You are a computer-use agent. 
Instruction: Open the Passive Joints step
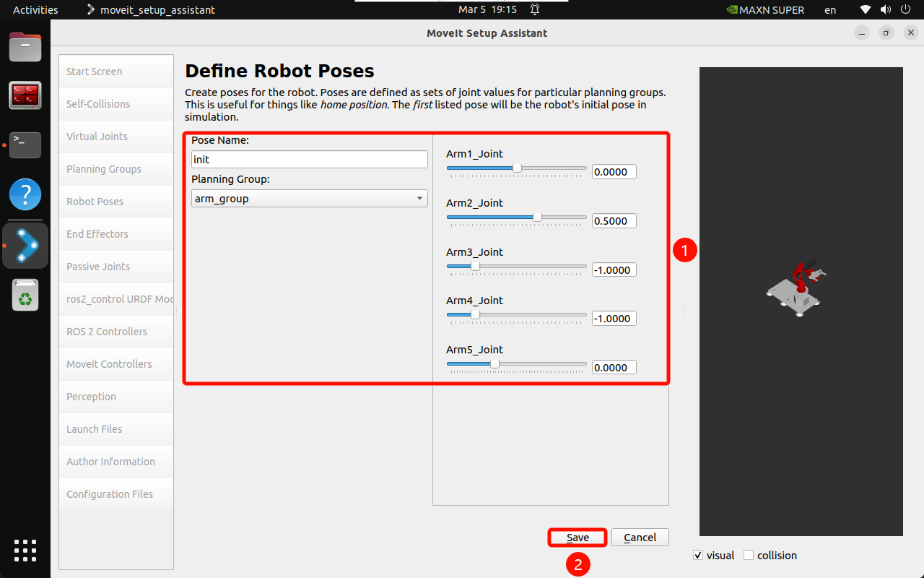[116, 267]
